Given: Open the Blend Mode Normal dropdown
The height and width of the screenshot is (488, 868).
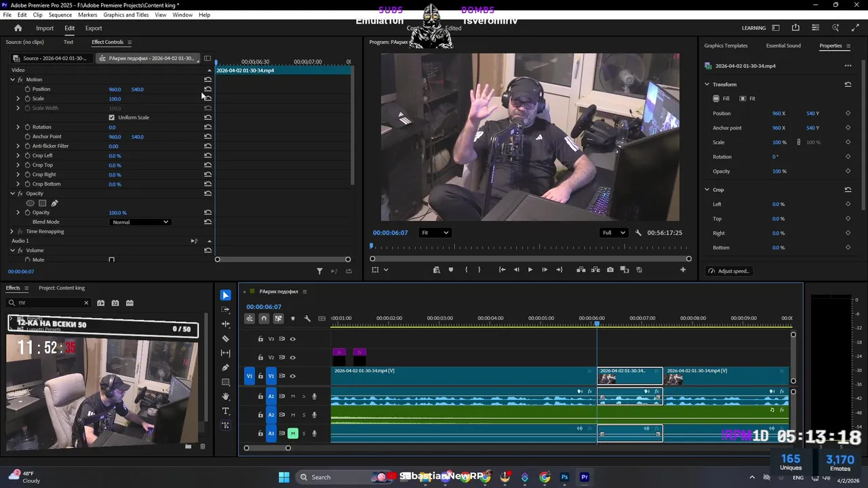Looking at the screenshot, I should tap(140, 222).
